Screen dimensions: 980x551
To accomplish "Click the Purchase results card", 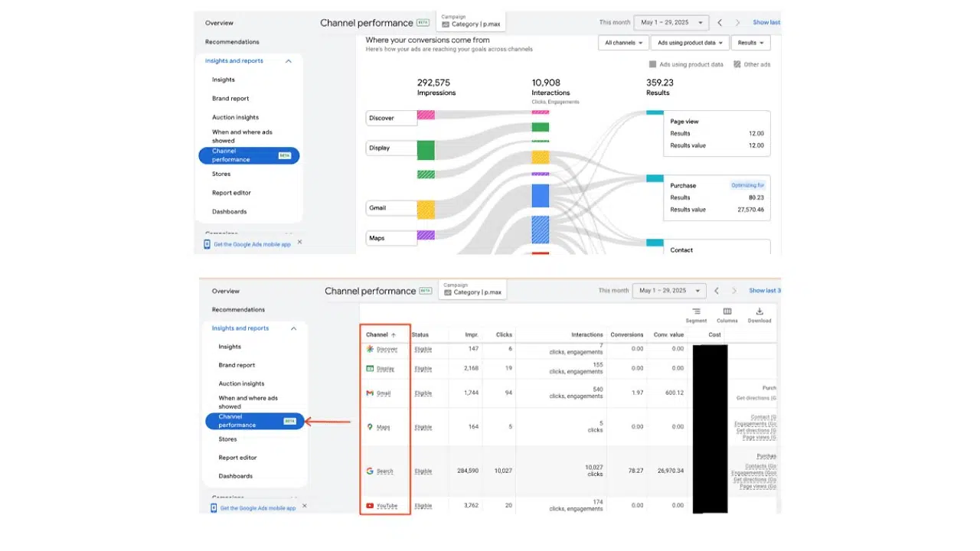I will click(x=717, y=197).
